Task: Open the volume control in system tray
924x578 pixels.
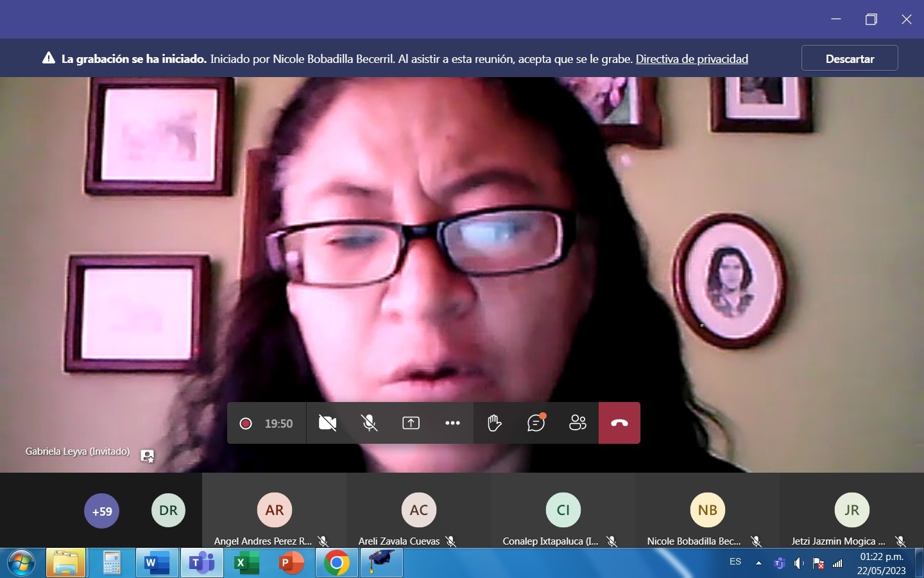Action: [799, 563]
